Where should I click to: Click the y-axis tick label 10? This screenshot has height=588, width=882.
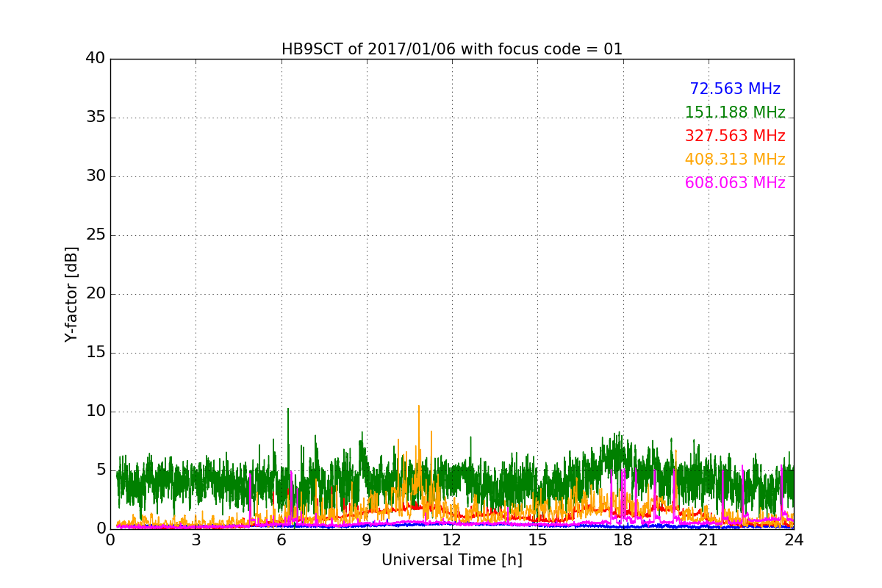pyautogui.click(x=96, y=412)
